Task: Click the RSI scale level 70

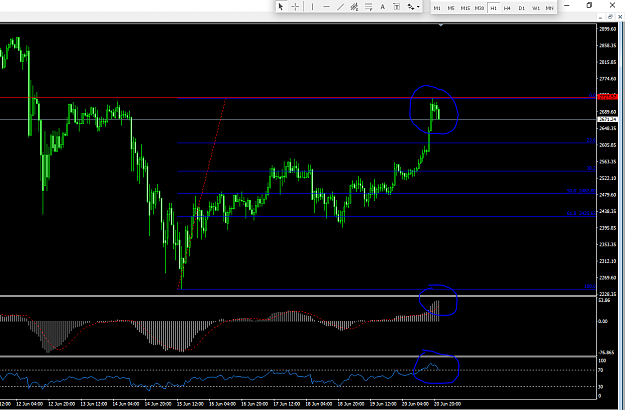Action: click(x=601, y=370)
